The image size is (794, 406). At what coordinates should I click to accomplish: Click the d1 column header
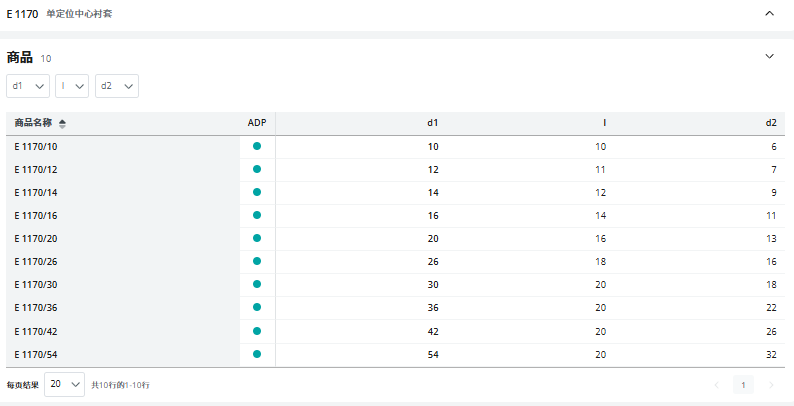432,123
